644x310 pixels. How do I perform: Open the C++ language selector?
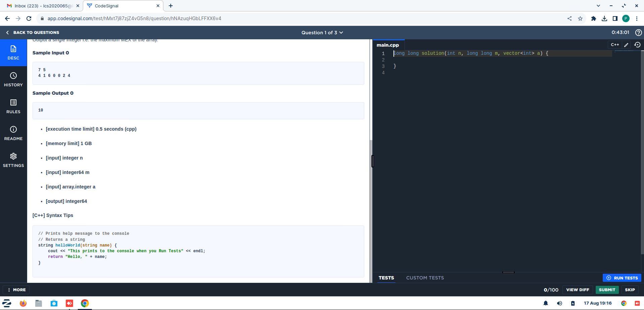click(x=615, y=45)
